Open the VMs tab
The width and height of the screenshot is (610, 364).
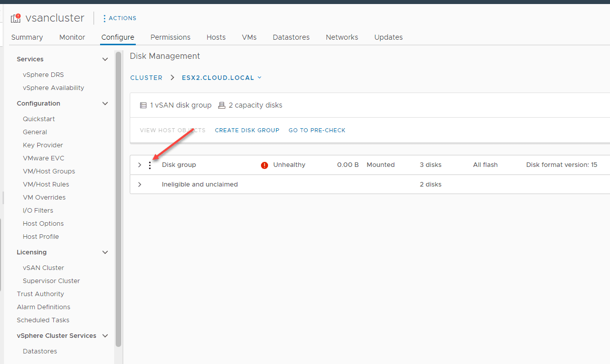pos(249,37)
